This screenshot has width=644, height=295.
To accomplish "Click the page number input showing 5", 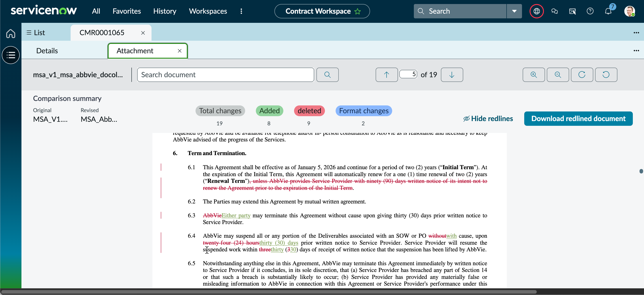I will tap(408, 74).
